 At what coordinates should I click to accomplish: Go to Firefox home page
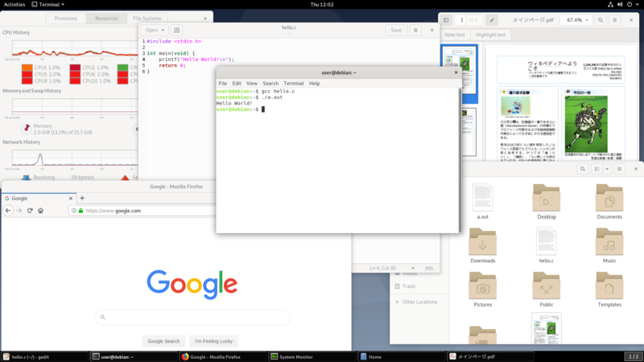(x=40, y=211)
